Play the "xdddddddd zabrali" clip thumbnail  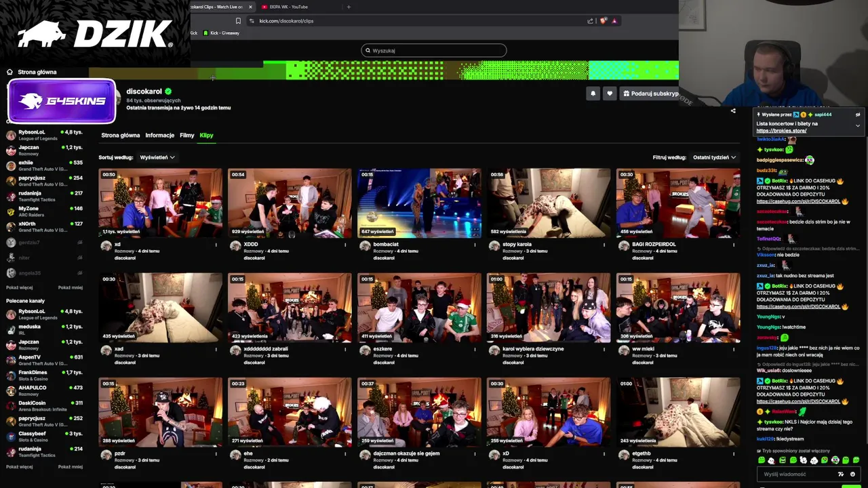[x=290, y=307]
